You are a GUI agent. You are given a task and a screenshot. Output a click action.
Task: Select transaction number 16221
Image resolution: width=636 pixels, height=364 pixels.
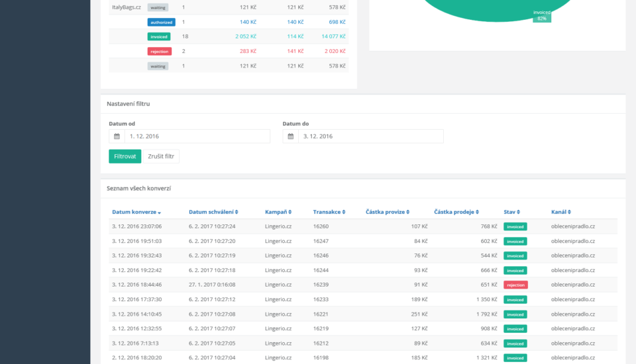pos(321,314)
